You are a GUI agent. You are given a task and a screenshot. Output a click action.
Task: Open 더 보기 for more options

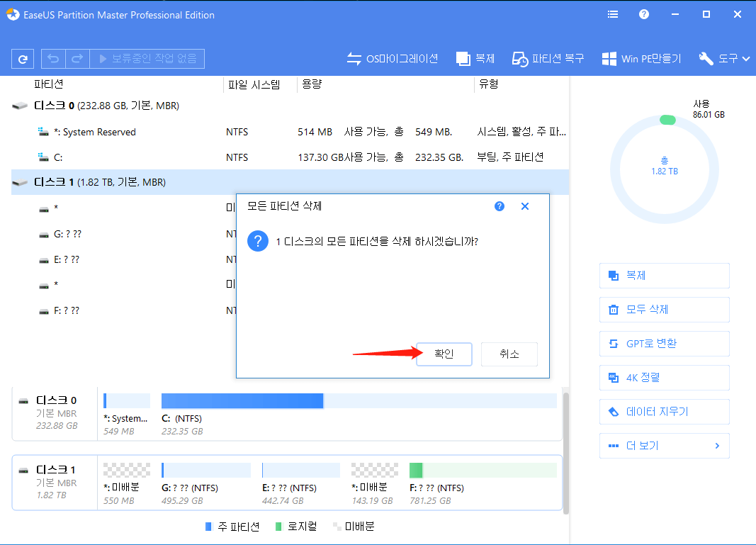[x=664, y=446]
